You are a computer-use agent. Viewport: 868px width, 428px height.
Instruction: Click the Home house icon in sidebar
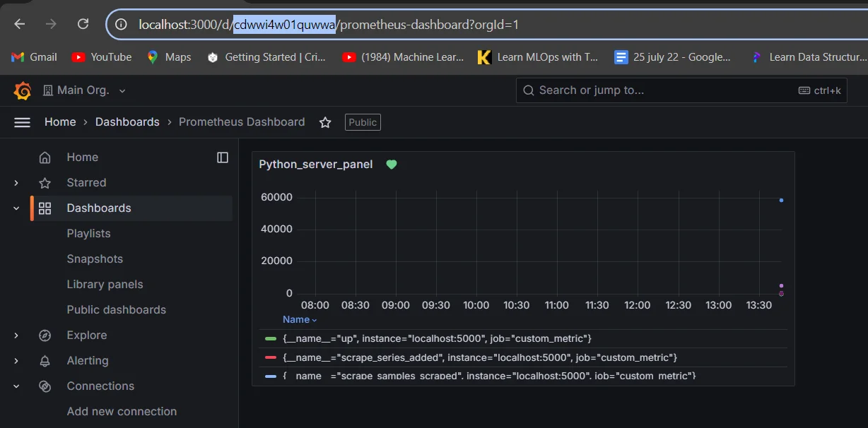[x=45, y=157]
